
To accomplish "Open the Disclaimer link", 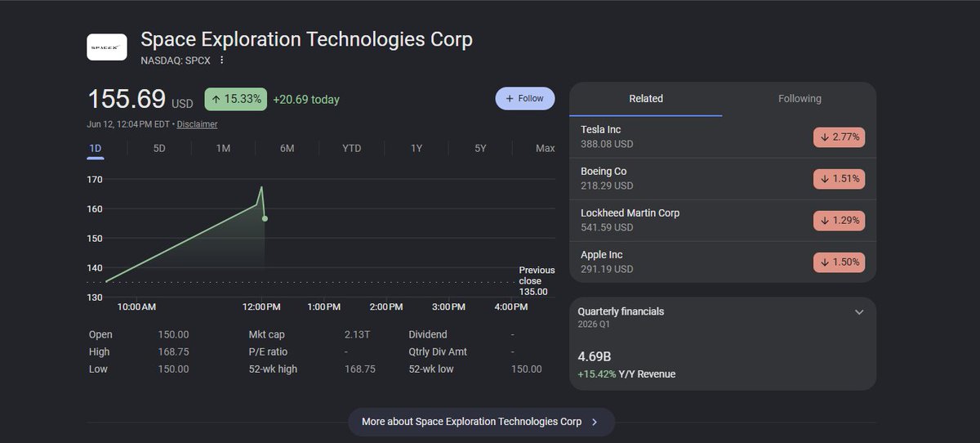I will pos(197,124).
